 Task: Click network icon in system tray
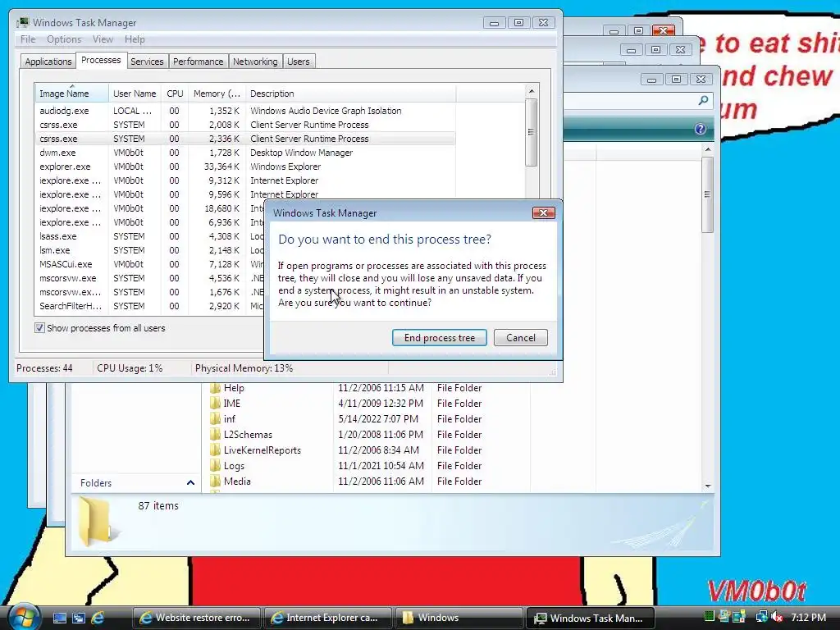(x=760, y=617)
